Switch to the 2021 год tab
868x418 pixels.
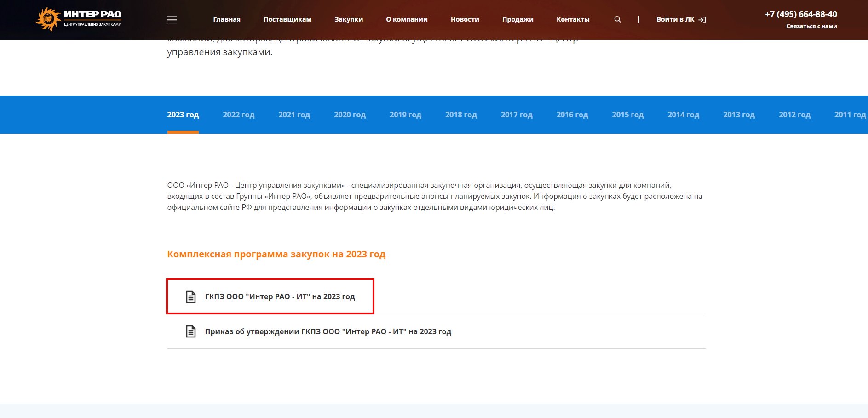coord(294,115)
